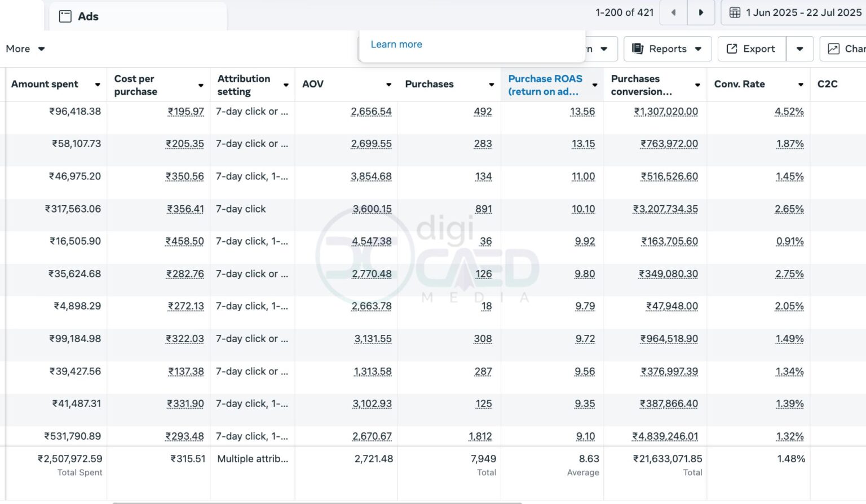Go to next page of results
This screenshot has width=866, height=504.
[x=701, y=12]
